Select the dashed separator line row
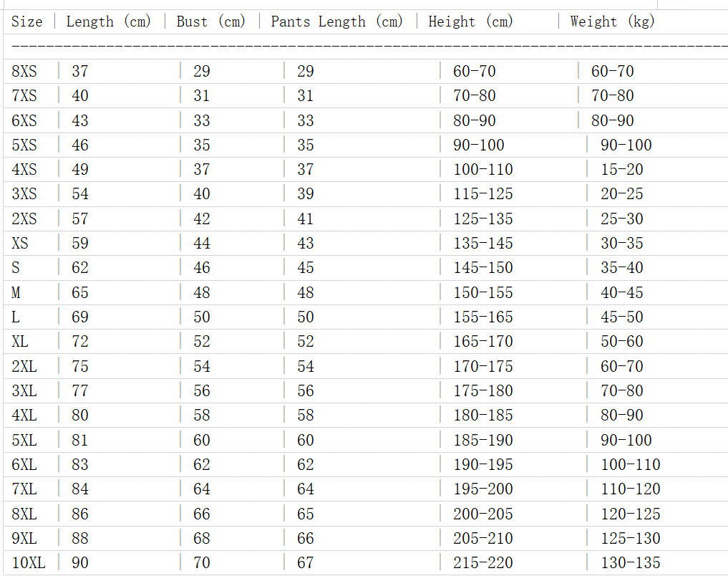728x576 pixels. click(x=364, y=45)
